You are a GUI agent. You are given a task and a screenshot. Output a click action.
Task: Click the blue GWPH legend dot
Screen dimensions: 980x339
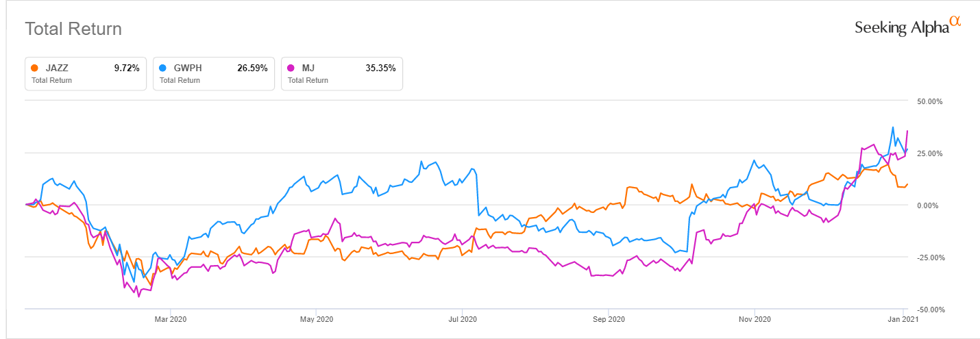pyautogui.click(x=163, y=68)
